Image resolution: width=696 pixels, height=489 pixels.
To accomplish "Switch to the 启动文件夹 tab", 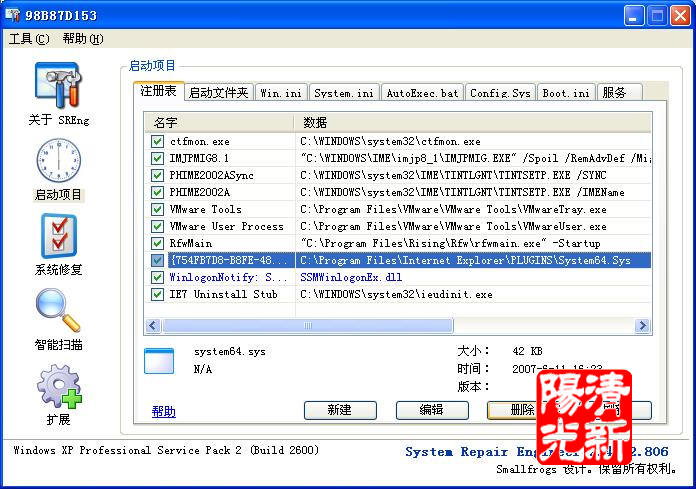I will pyautogui.click(x=218, y=93).
